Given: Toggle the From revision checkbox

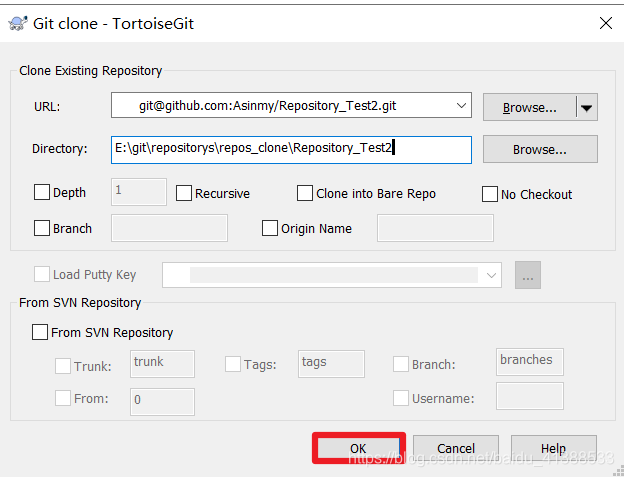Looking at the screenshot, I should tap(63, 398).
